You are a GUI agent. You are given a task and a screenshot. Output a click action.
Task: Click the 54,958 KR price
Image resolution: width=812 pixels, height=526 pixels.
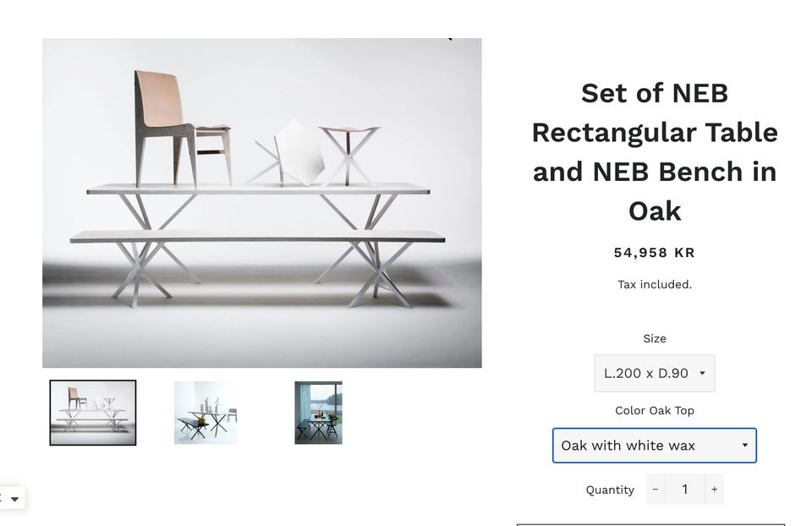654,253
